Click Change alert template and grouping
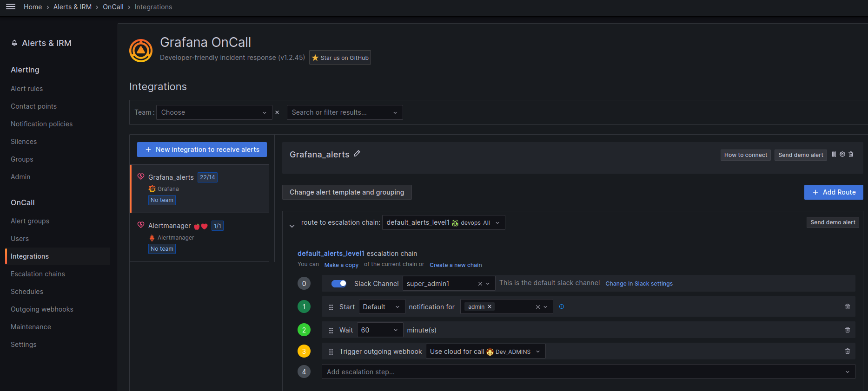Image resolution: width=868 pixels, height=391 pixels. point(347,192)
